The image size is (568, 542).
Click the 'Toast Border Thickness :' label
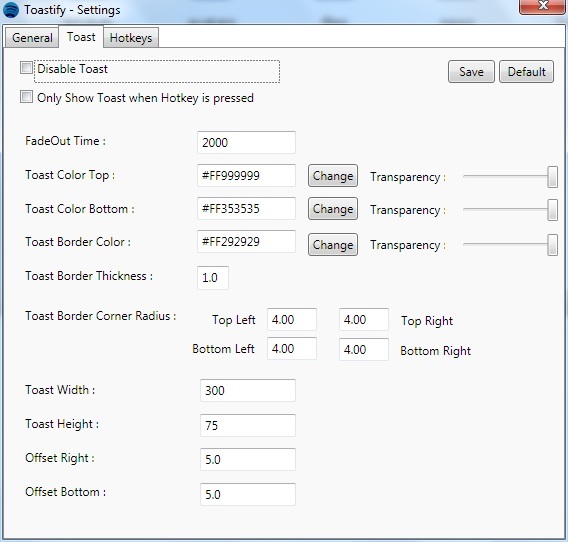(89, 276)
